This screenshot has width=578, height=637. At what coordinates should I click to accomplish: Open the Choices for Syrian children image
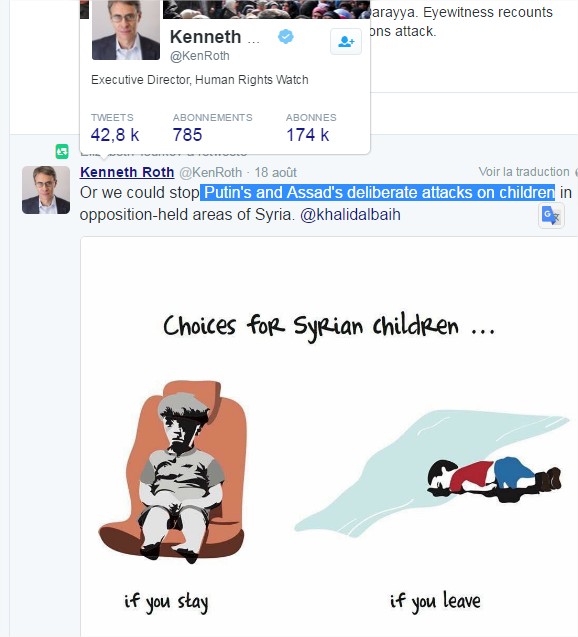tap(329, 437)
